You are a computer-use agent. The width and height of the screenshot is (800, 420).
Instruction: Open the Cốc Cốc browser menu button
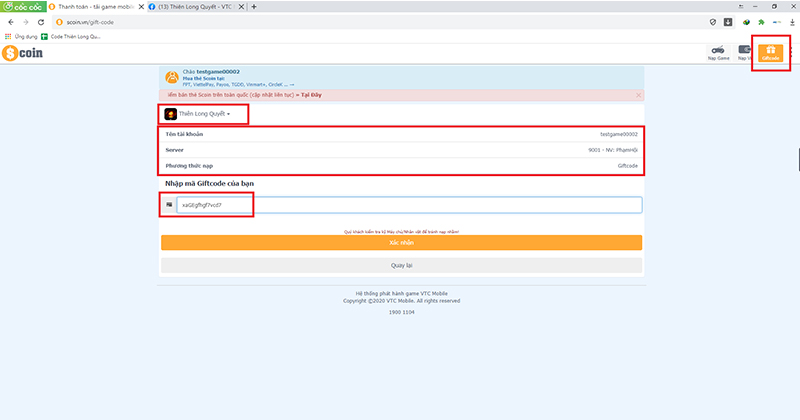point(23,7)
